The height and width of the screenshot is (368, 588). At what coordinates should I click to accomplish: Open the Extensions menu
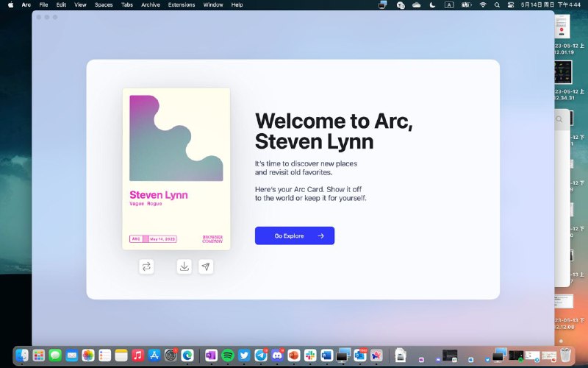(x=181, y=4)
